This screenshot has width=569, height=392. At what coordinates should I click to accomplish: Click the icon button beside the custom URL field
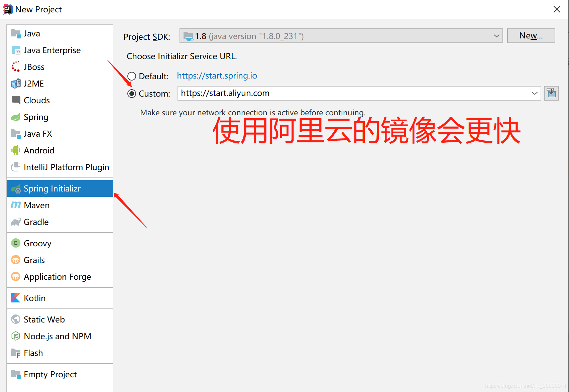tap(551, 93)
